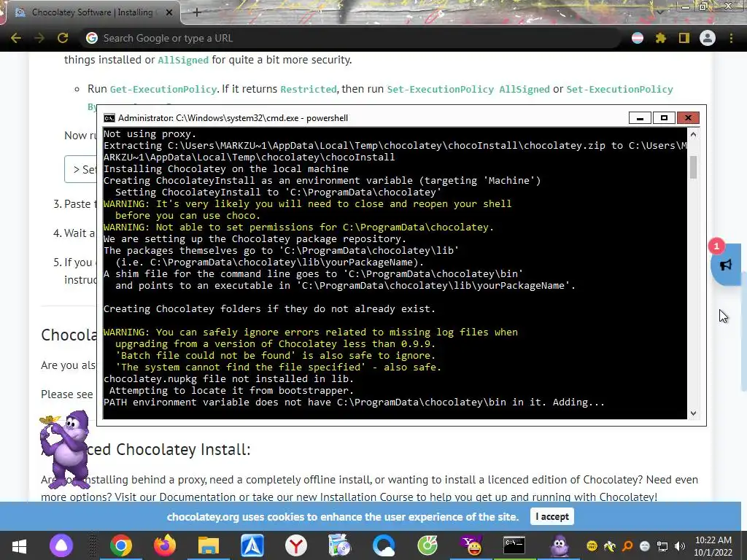747x560 pixels.
Task: Open the cmd window system menu icon
Action: (109, 118)
